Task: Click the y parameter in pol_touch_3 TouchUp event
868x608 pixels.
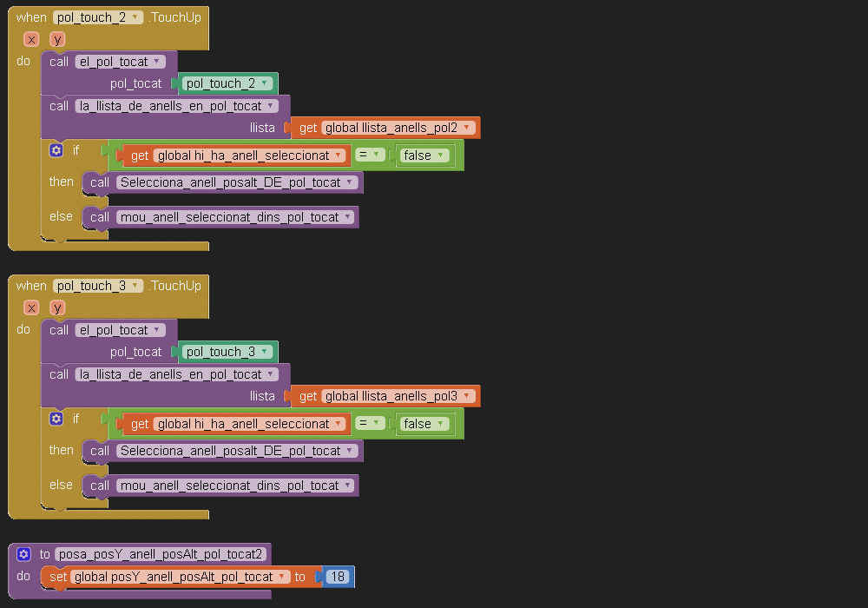Action: pos(57,307)
